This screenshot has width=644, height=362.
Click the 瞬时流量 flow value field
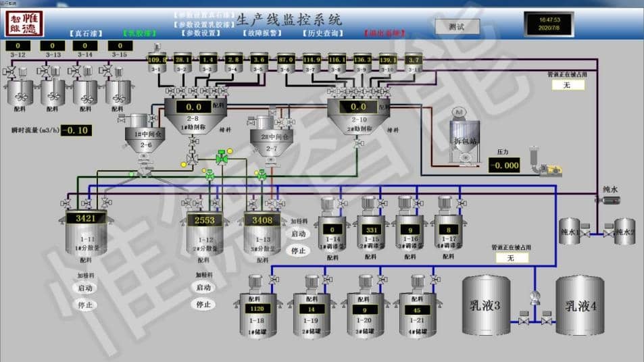tap(76, 130)
